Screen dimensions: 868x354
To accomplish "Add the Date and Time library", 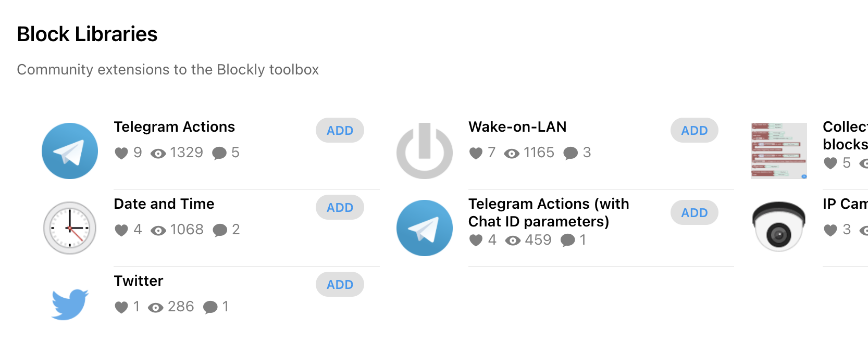I will 340,208.
